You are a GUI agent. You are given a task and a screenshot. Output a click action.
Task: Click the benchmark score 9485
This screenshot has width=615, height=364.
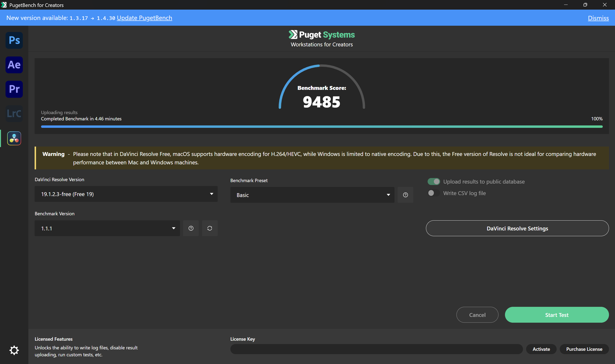click(322, 102)
